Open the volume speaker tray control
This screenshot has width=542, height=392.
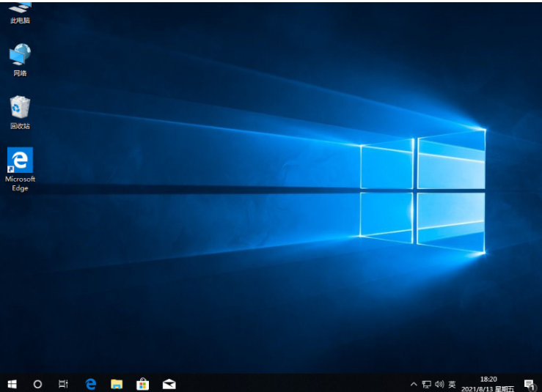(x=439, y=384)
